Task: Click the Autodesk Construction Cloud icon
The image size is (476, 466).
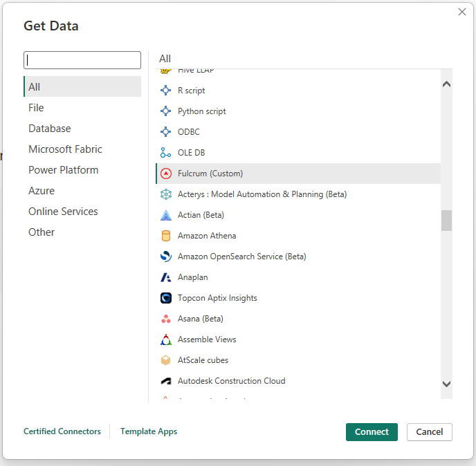Action: (x=166, y=381)
